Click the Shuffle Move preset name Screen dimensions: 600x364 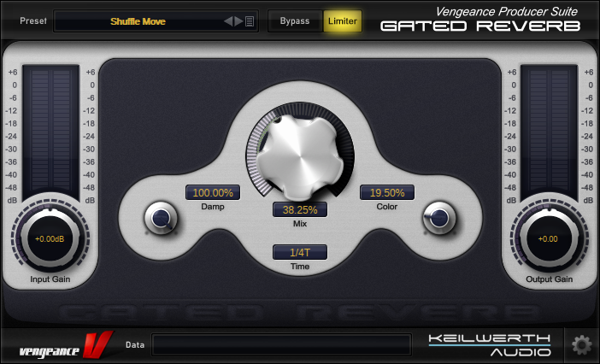138,21
